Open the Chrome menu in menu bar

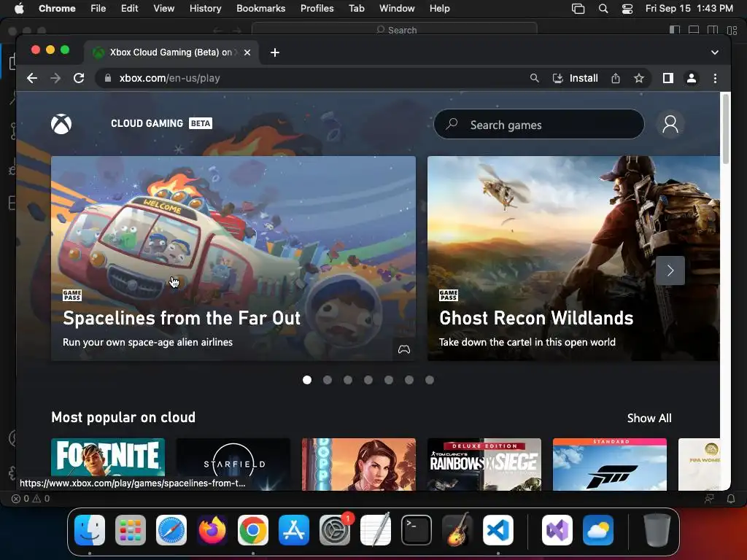(57, 9)
